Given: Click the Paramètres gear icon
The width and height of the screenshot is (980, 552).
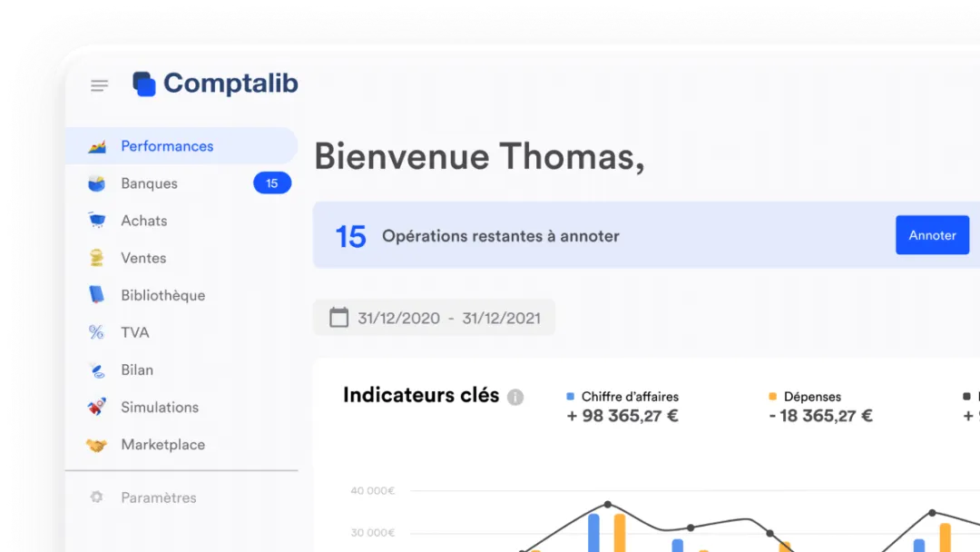Looking at the screenshot, I should 96,497.
